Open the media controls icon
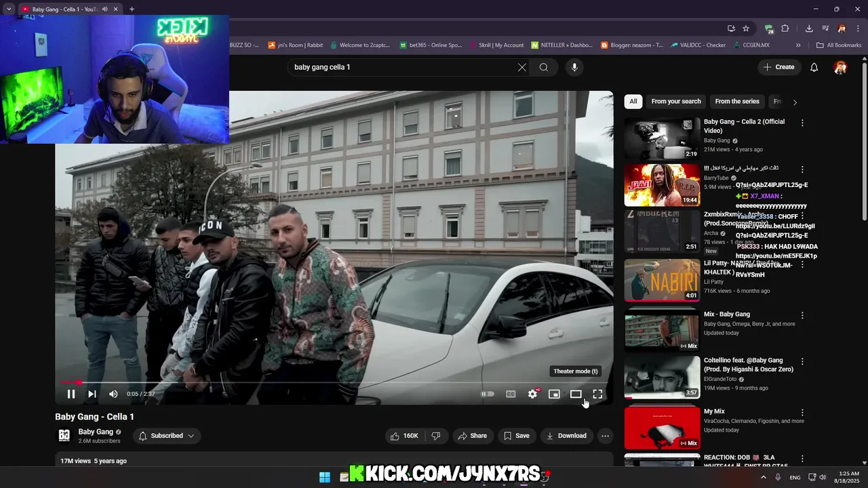868x488 pixels. point(825,28)
